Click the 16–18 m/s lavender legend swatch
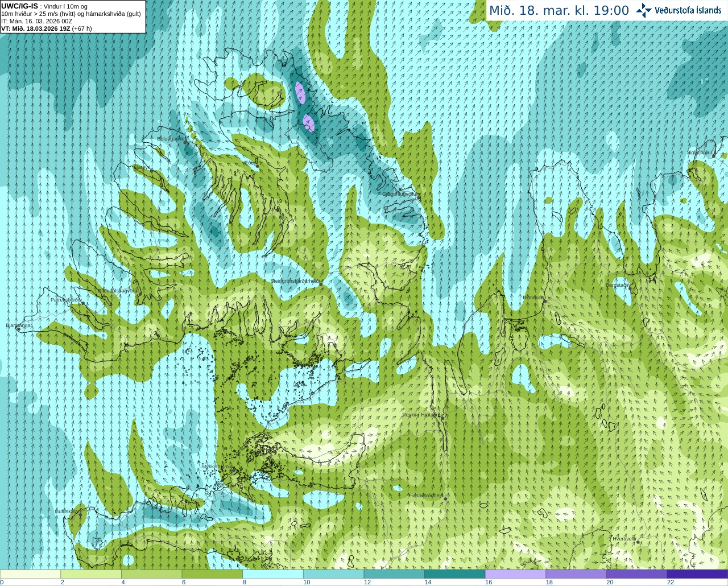 pos(515,574)
